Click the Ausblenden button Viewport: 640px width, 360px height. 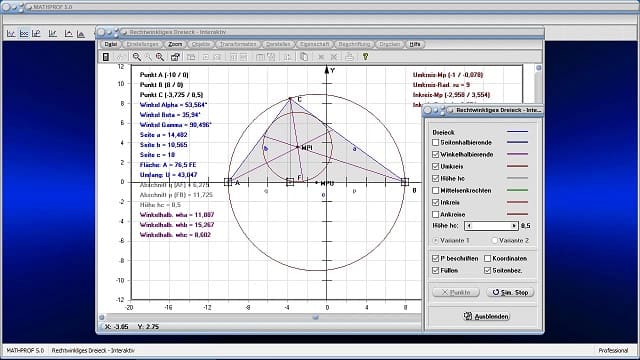click(x=487, y=316)
